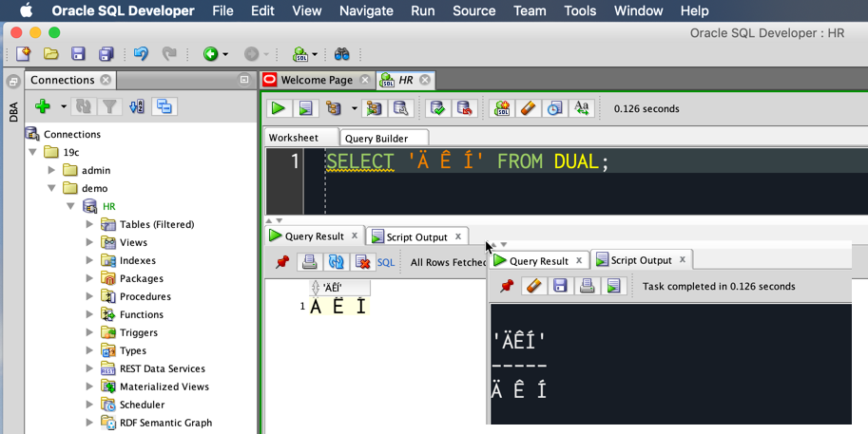Switch to the Welcome Page tab
The height and width of the screenshot is (434, 868).
pos(316,80)
